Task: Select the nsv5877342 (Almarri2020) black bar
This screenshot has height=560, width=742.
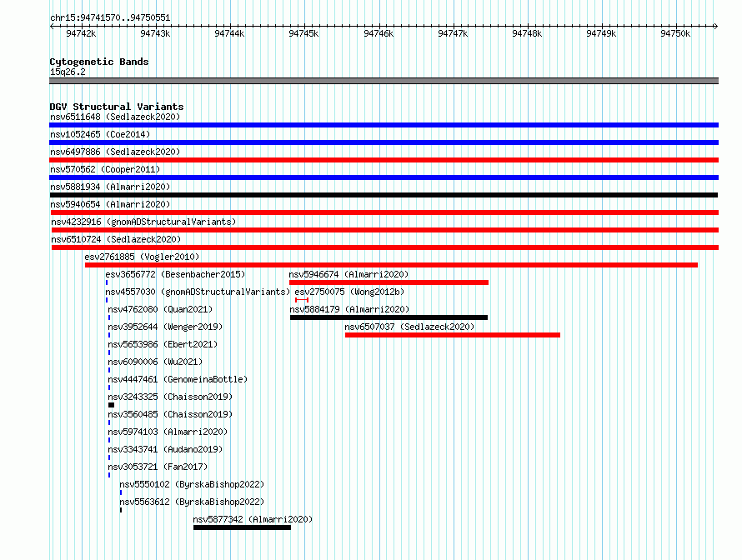Action: tap(242, 527)
